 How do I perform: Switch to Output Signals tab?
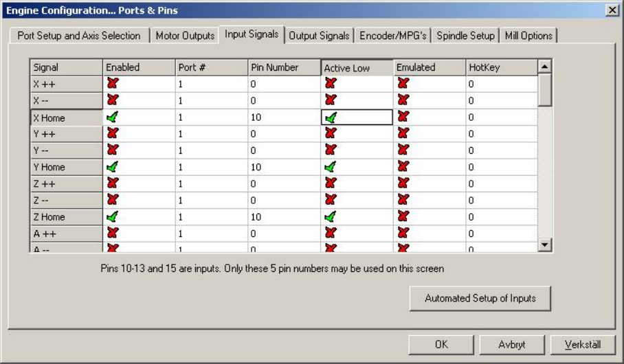pos(319,36)
